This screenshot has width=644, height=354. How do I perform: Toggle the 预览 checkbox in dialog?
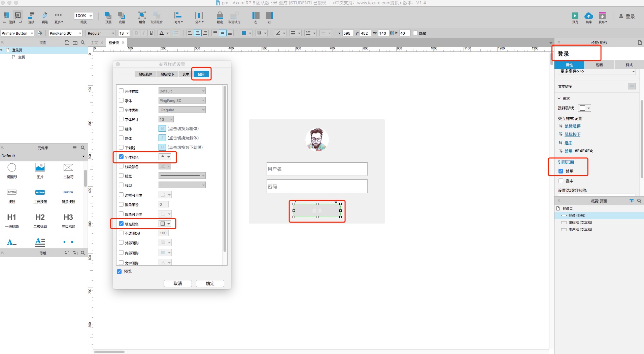[119, 271]
